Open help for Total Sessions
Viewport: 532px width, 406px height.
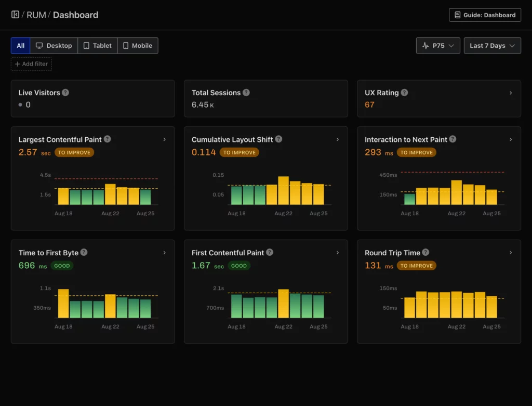[x=246, y=93]
